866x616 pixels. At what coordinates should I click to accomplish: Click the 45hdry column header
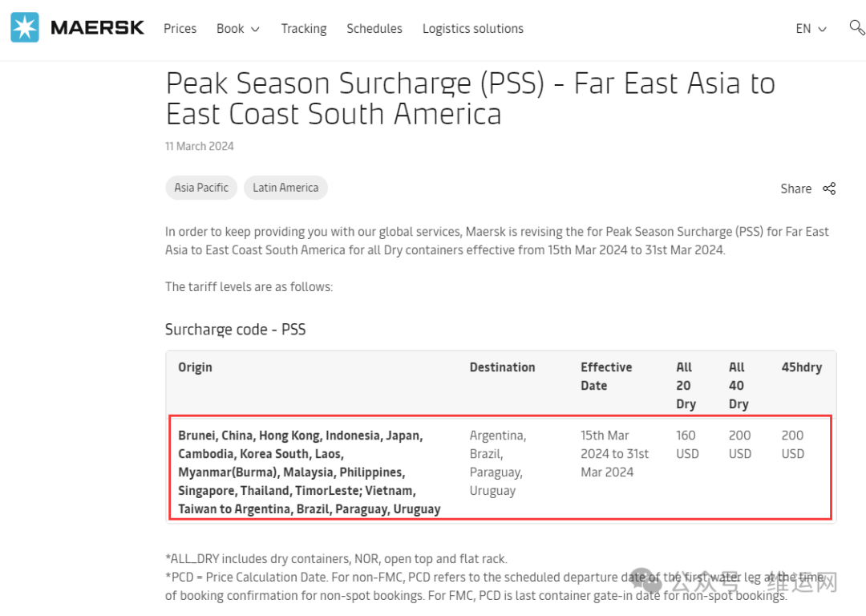click(x=801, y=367)
